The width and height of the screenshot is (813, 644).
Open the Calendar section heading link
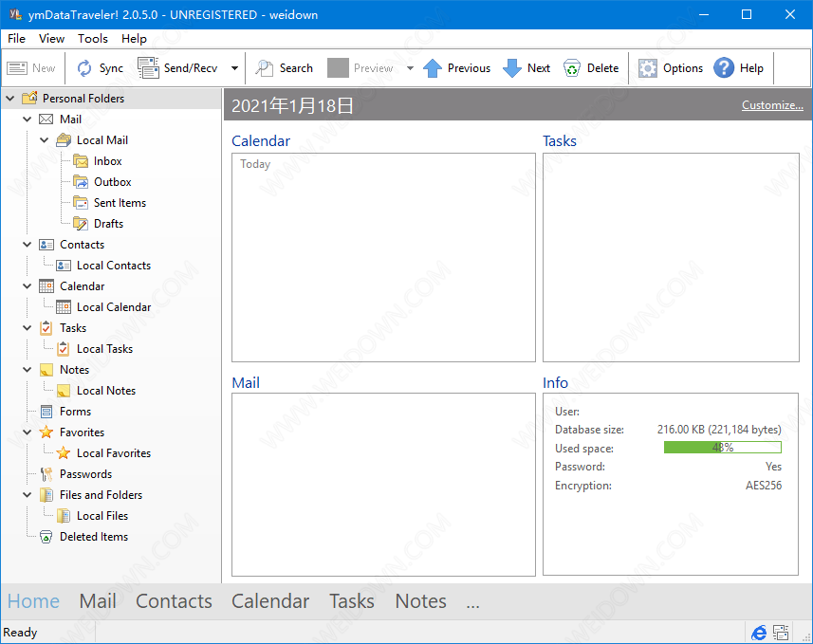261,141
